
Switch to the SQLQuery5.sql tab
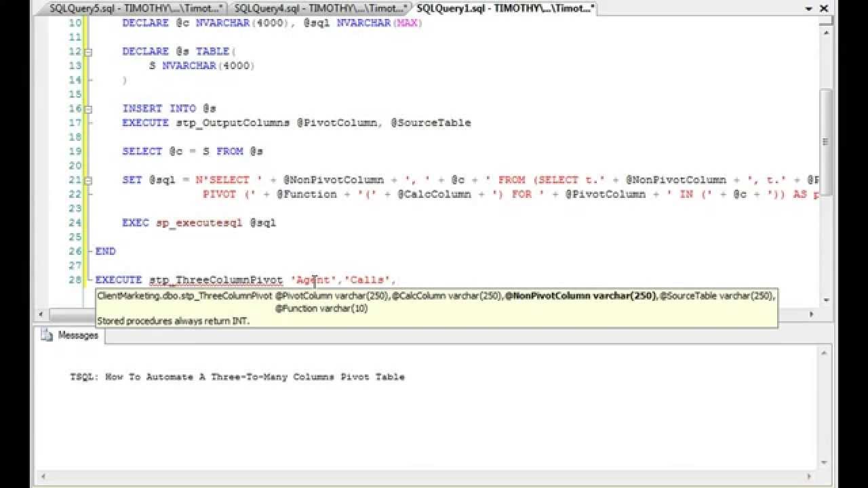point(136,8)
